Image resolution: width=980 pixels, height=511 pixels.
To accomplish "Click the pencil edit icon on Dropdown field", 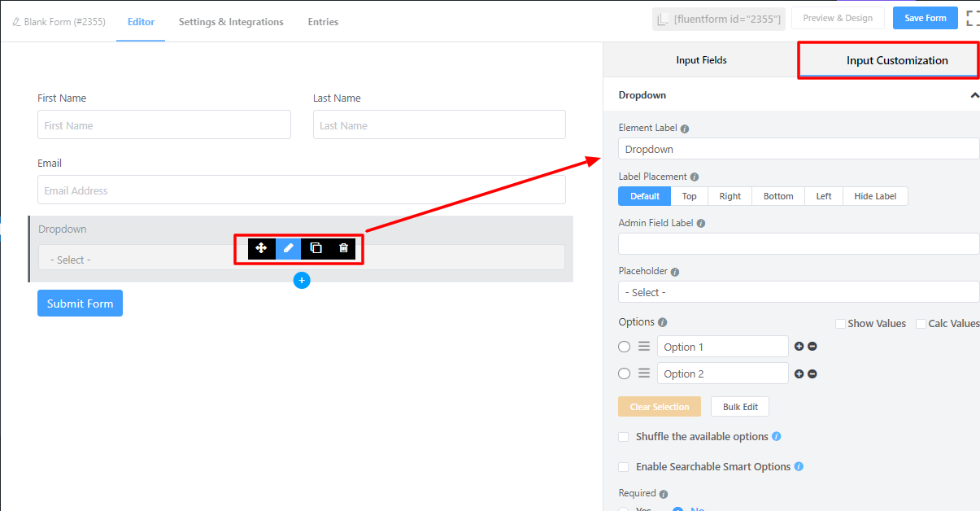I will point(288,248).
